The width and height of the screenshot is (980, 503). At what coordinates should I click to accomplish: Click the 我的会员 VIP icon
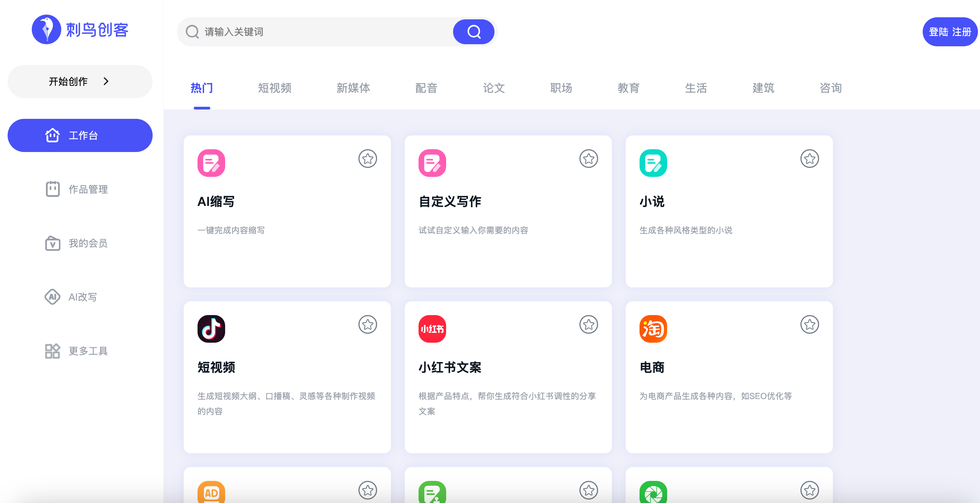click(52, 243)
